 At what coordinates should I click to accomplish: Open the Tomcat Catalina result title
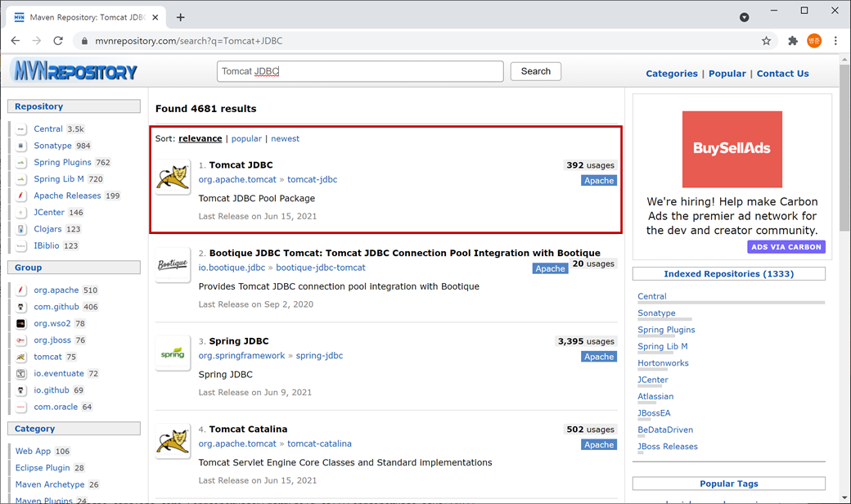pos(248,429)
